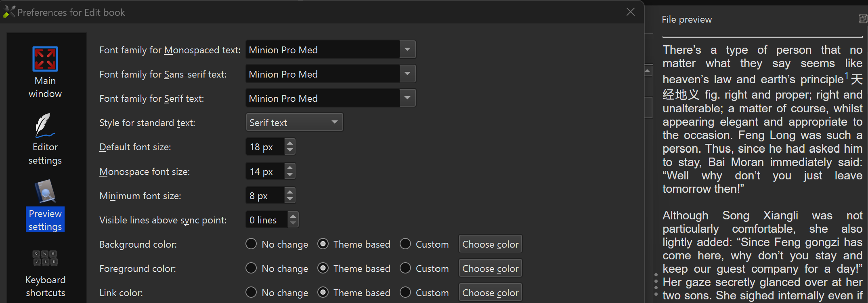Open Editor settings quill icon
Screen dimensions: 868x303
[x=45, y=125]
